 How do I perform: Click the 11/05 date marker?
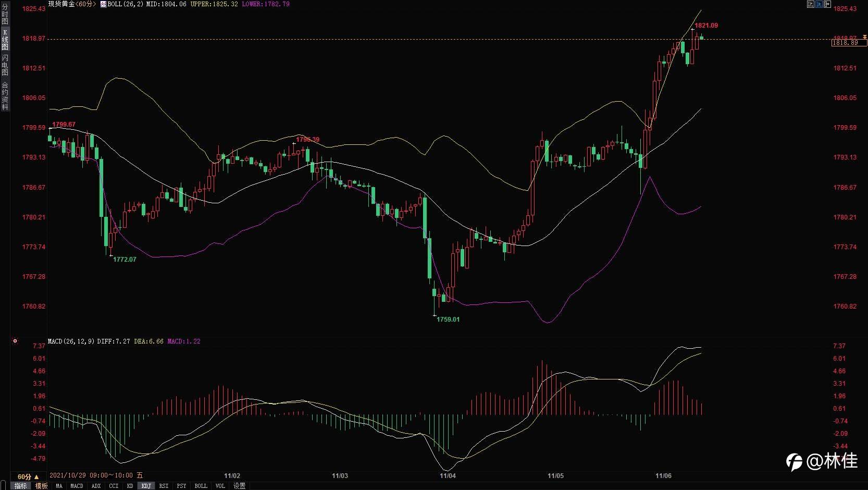[555, 476]
